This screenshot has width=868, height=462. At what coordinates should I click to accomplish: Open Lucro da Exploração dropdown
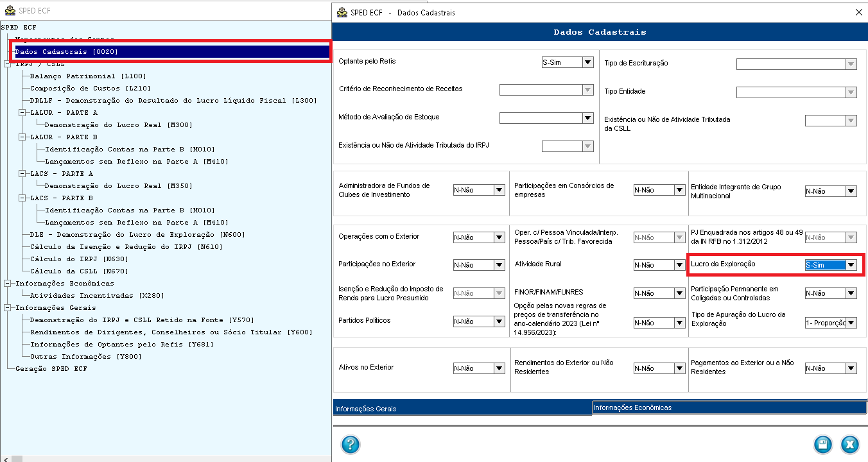point(851,265)
